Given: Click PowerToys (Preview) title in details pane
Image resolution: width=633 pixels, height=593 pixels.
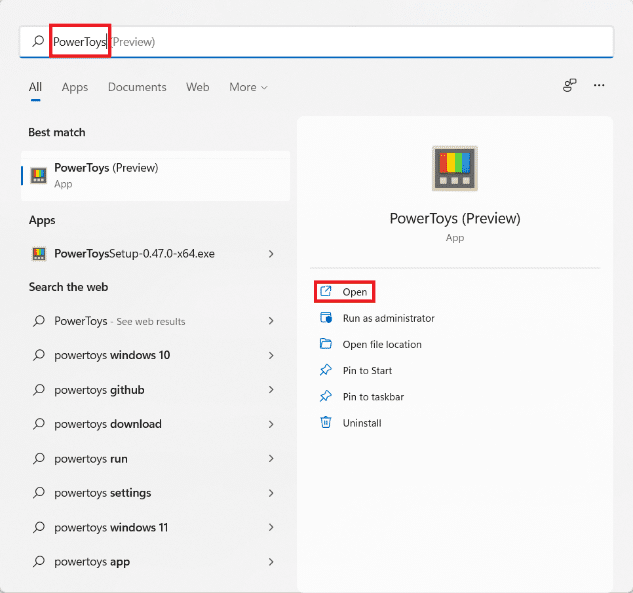Looking at the screenshot, I should 455,218.
